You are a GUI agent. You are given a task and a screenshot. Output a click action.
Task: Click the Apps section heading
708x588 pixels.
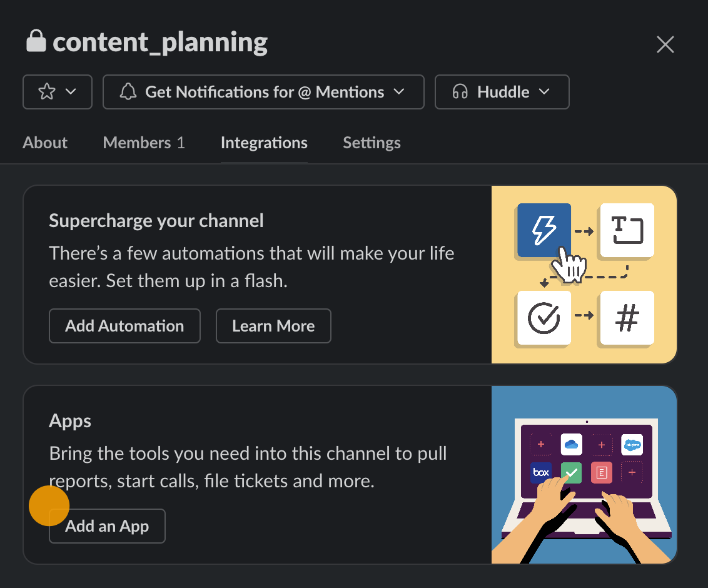pyautogui.click(x=70, y=421)
